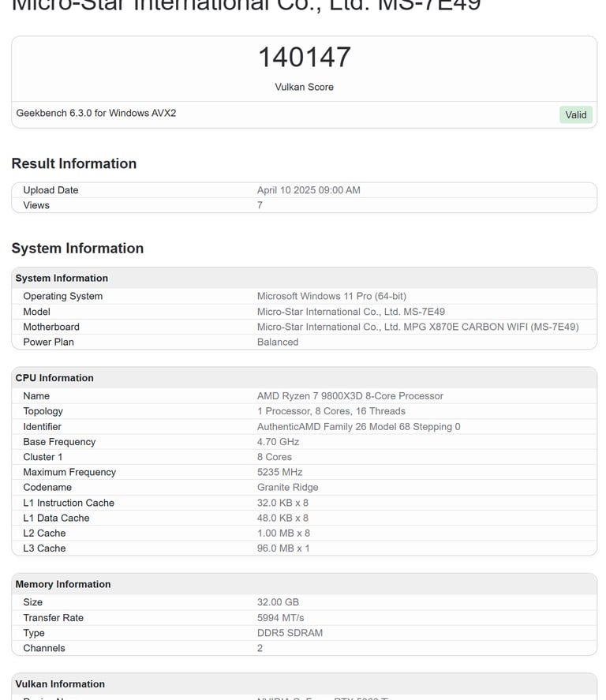This screenshot has width=606, height=700.
Task: Click the L1 Instruction Cache label
Action: (69, 503)
